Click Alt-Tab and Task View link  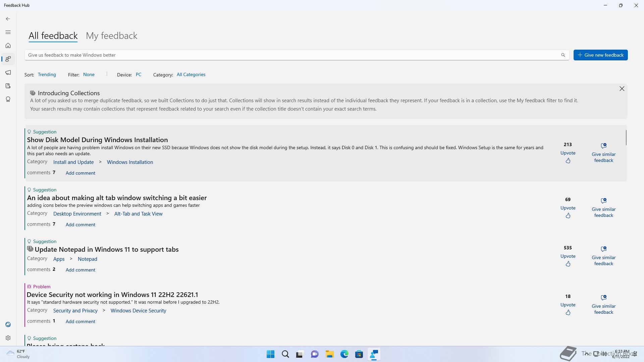[138, 214]
